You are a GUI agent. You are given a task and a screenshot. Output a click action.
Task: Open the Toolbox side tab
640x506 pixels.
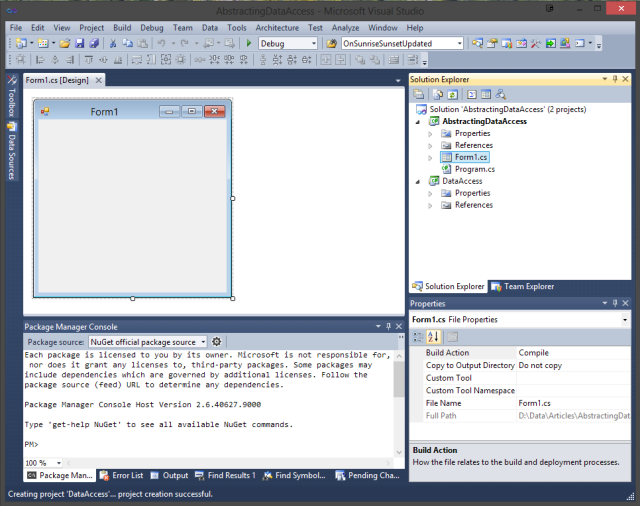[x=12, y=96]
